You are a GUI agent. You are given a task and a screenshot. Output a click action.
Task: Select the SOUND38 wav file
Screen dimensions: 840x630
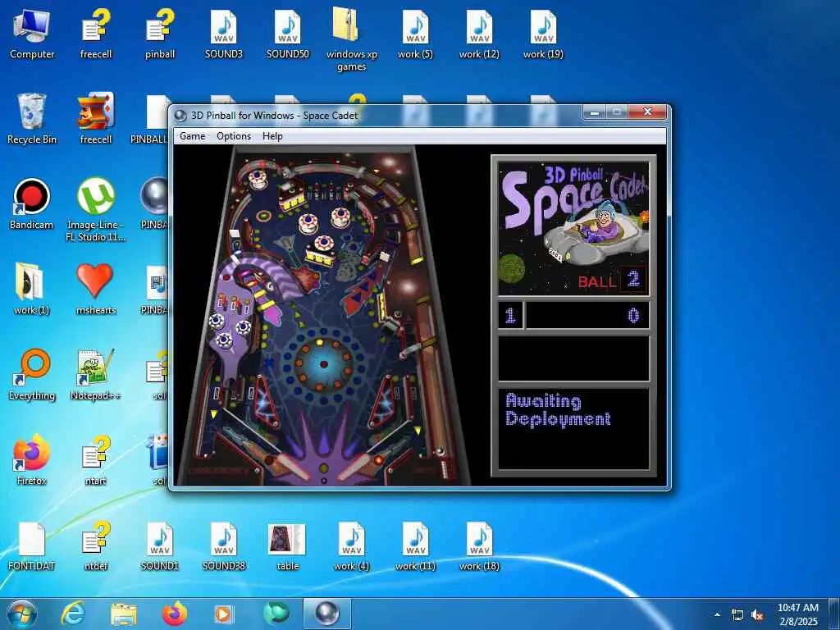pos(223,546)
